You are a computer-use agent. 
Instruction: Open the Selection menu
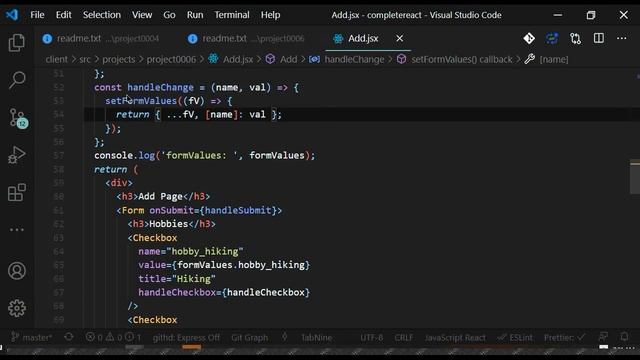pyautogui.click(x=102, y=15)
